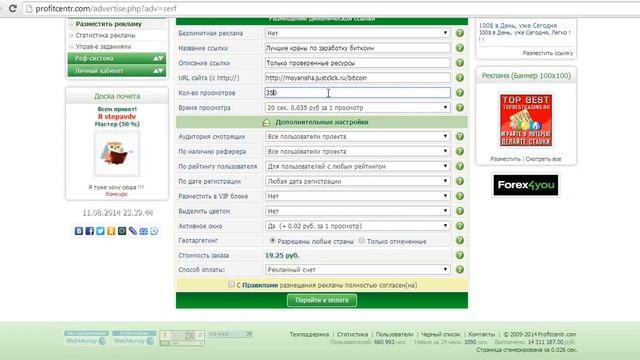
Task: Click the TOP BEST casino banner
Action: point(526,120)
